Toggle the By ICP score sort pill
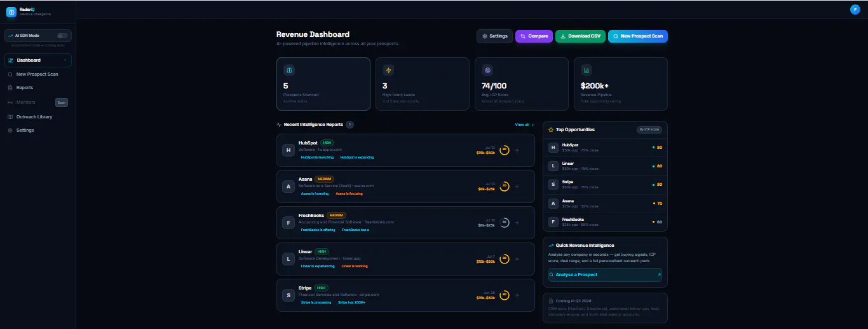The image size is (868, 329). [x=649, y=129]
